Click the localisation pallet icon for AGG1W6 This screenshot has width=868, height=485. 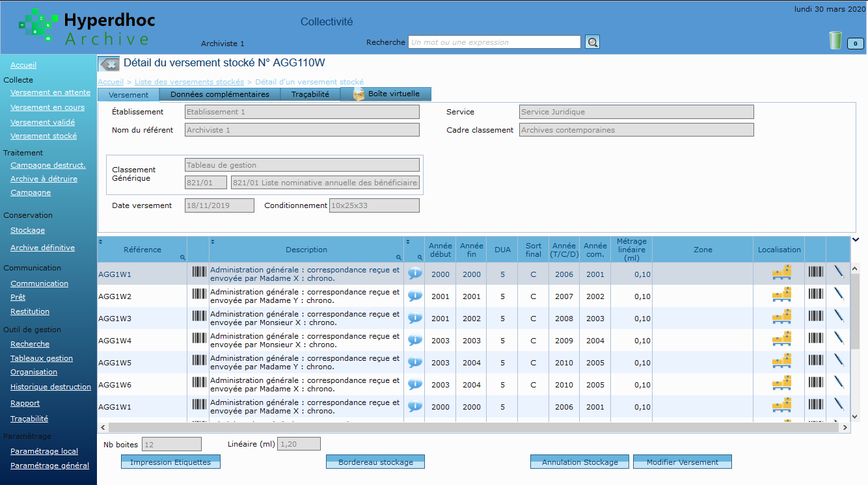pos(781,383)
